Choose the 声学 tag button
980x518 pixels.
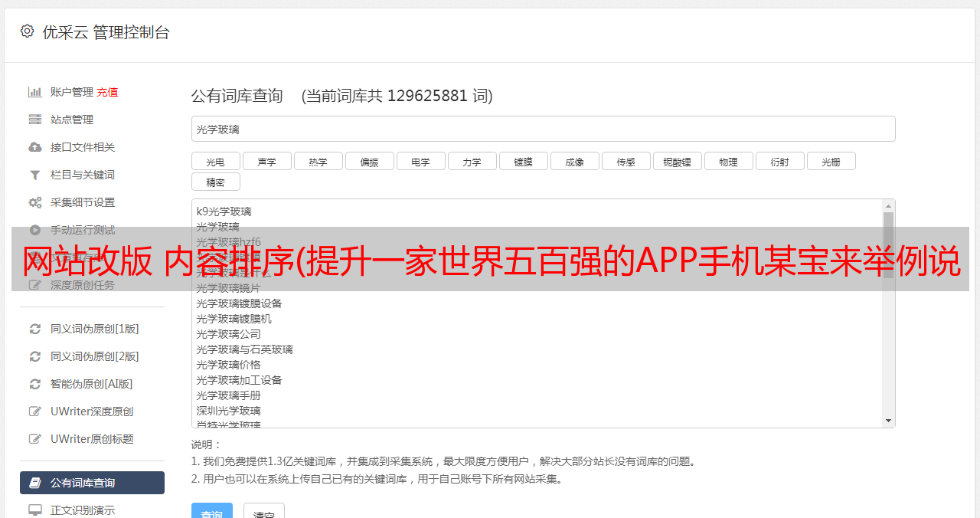click(x=267, y=161)
